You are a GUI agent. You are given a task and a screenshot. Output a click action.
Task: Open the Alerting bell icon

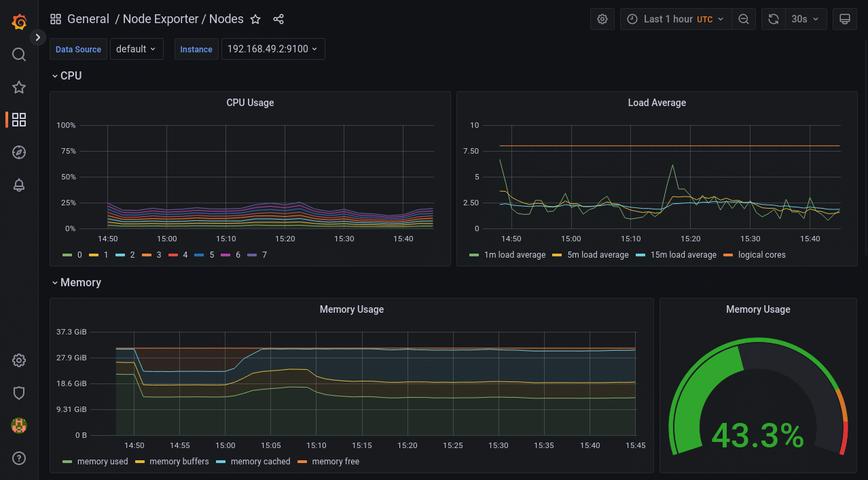[19, 185]
